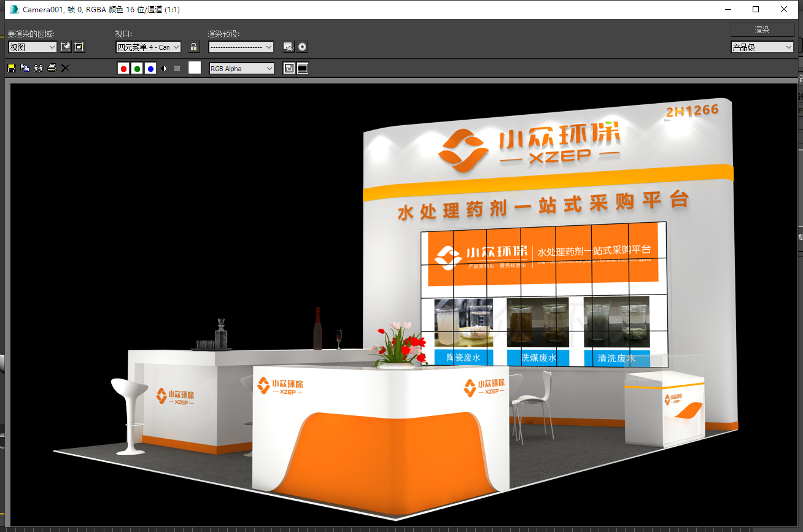Open the Environment and Effects dialog

(x=302, y=47)
